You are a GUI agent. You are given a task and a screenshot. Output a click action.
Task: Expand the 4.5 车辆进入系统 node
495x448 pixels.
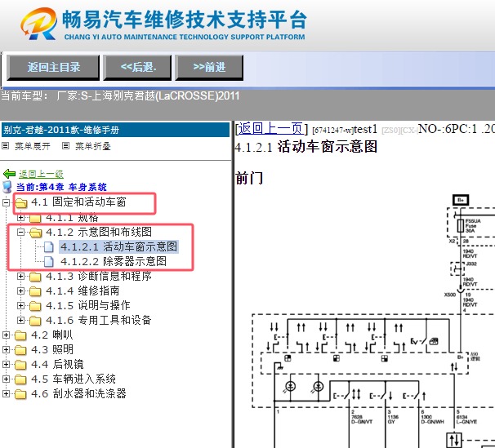6,379
